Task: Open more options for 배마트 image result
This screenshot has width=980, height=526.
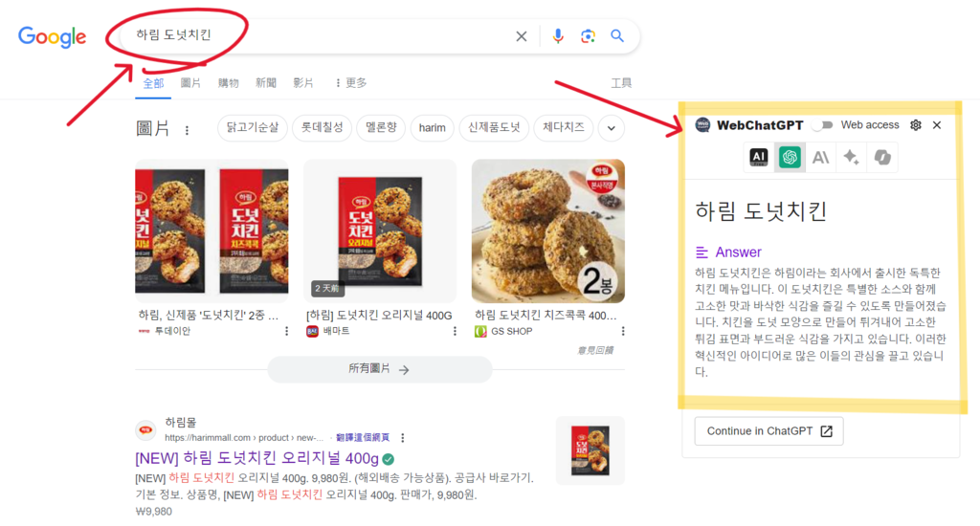Action: (x=455, y=331)
